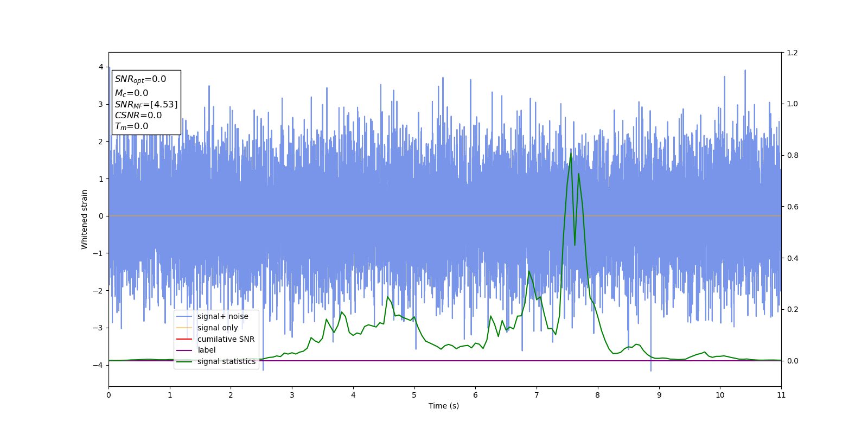Image resolution: width=868 pixels, height=434 pixels.
Task: Click the blue 'signal+ noise' legend line
Action: pyautogui.click(x=184, y=317)
